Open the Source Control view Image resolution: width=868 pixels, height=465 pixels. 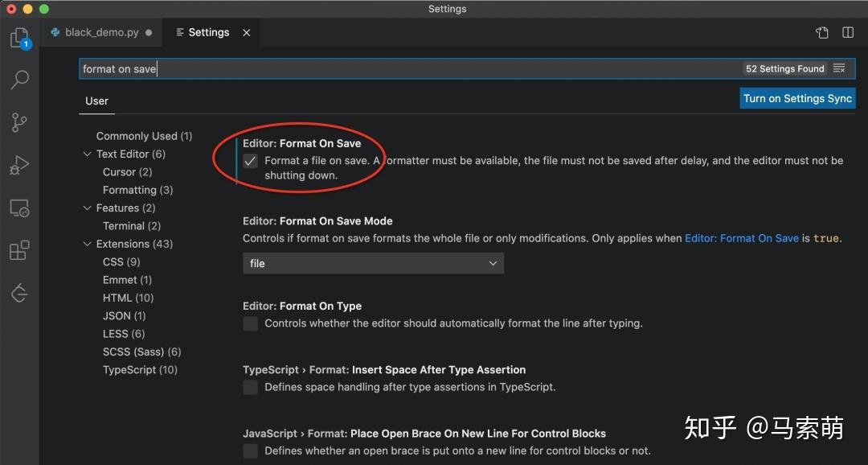19,122
